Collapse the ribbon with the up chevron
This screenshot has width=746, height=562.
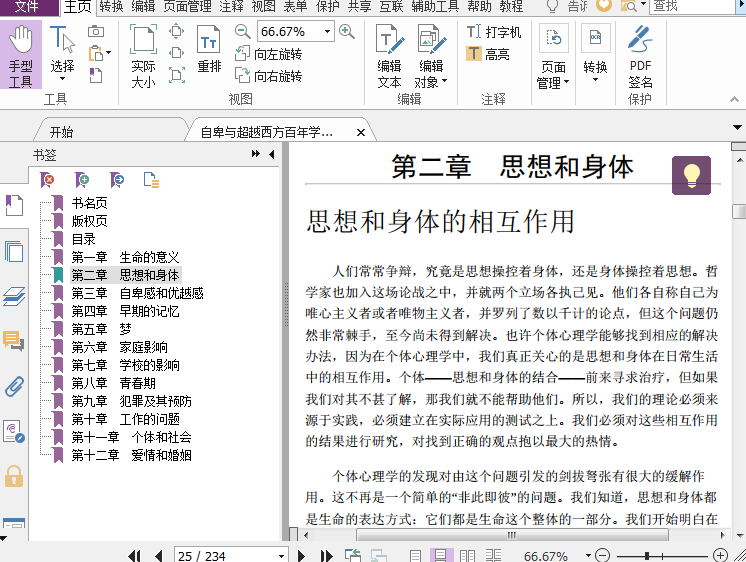tap(734, 99)
